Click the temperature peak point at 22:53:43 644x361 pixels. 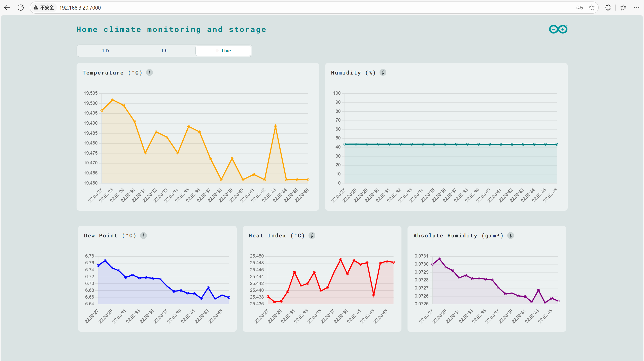275,127
